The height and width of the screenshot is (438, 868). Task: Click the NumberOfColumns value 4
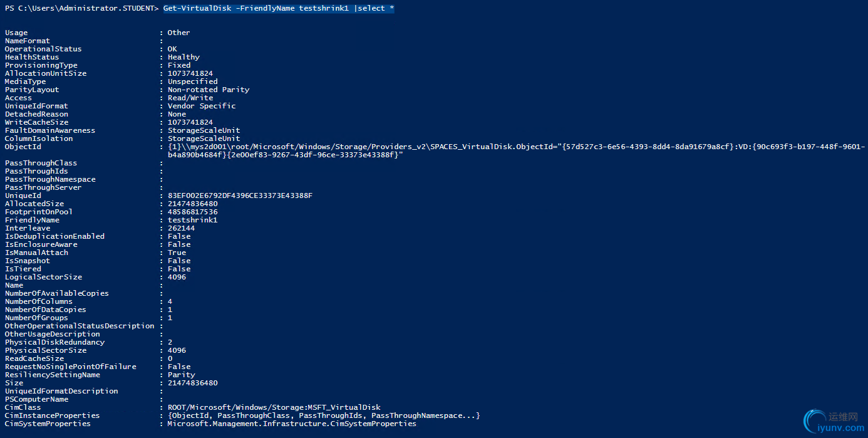[170, 301]
